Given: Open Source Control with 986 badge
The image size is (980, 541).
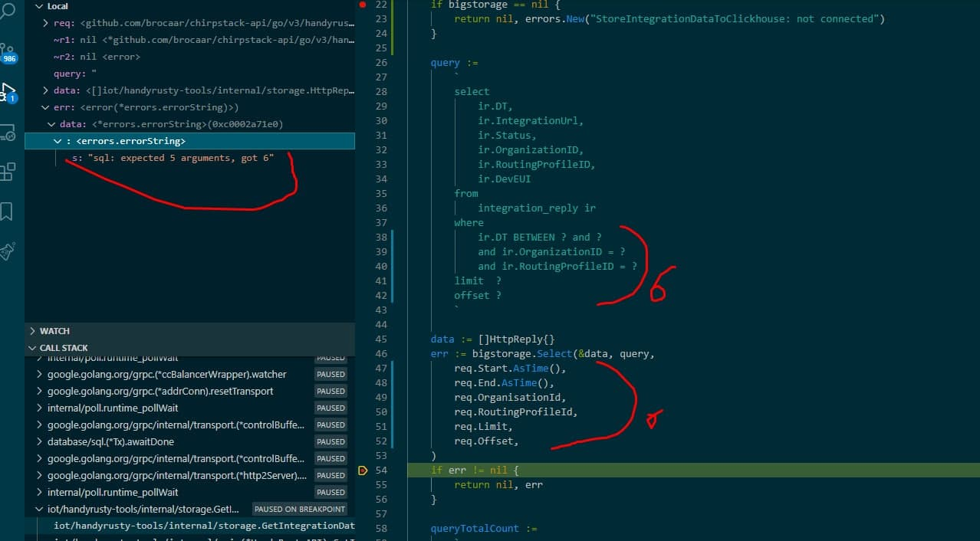Looking at the screenshot, I should coord(8,52).
